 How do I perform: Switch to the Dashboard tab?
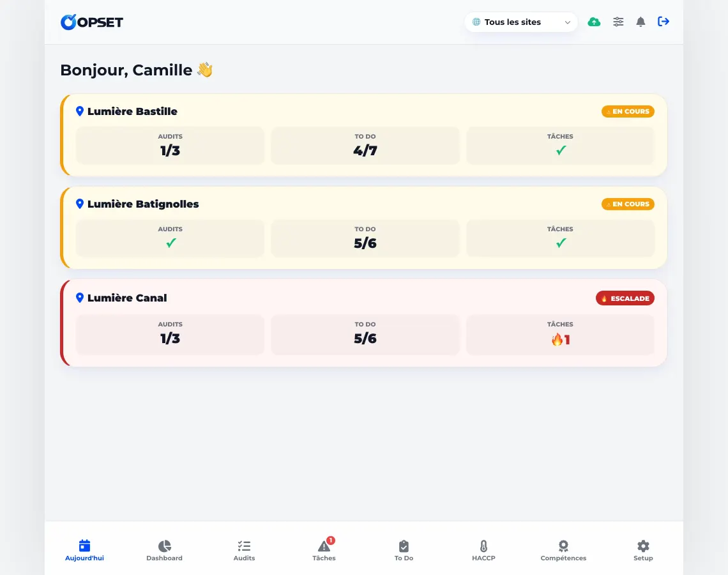point(164,550)
